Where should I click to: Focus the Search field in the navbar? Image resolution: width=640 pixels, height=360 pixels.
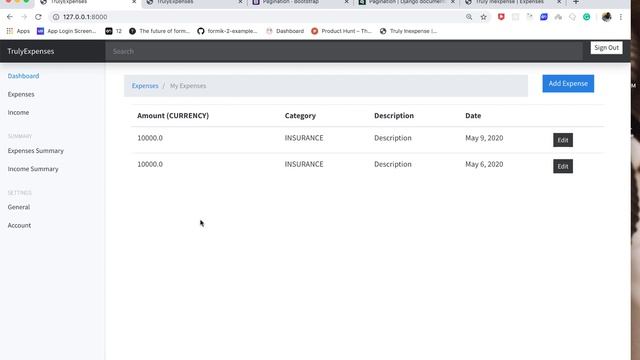tap(344, 51)
